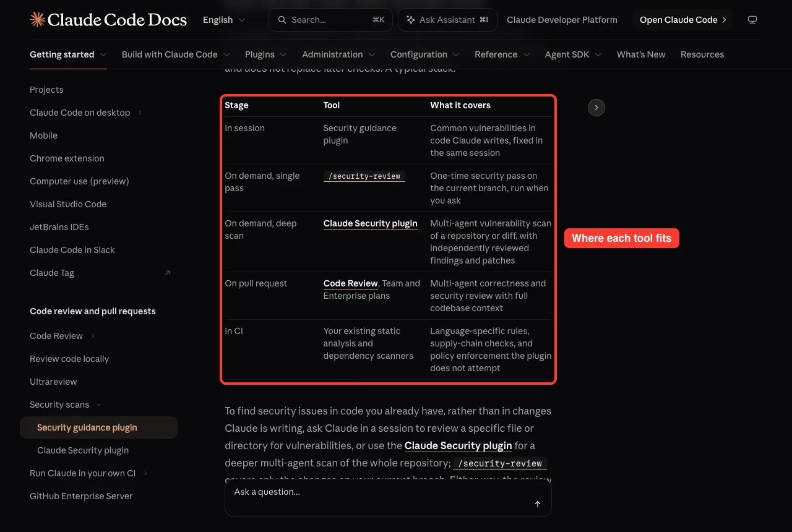Go to the Chrome extension page

(x=67, y=158)
